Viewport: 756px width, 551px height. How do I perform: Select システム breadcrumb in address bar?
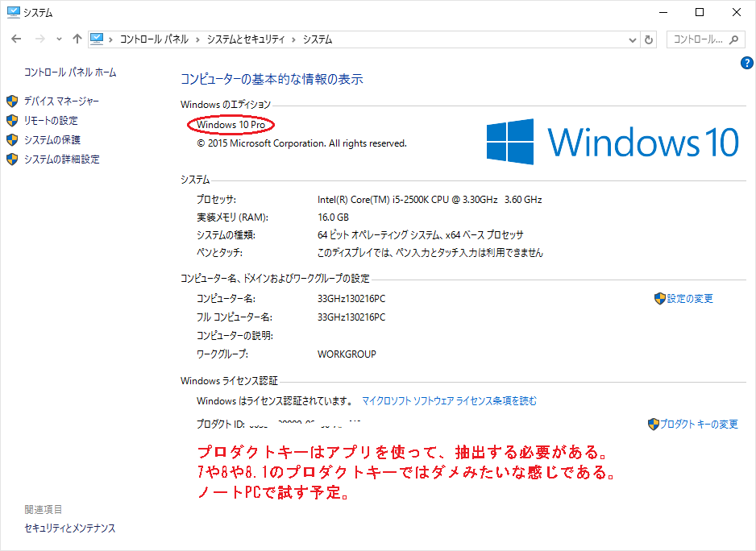[x=318, y=39]
